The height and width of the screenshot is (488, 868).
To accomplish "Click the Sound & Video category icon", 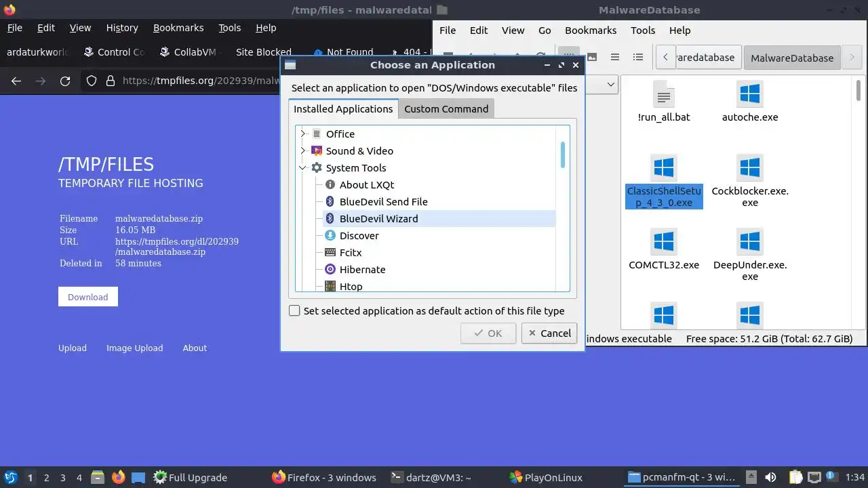I will (316, 150).
